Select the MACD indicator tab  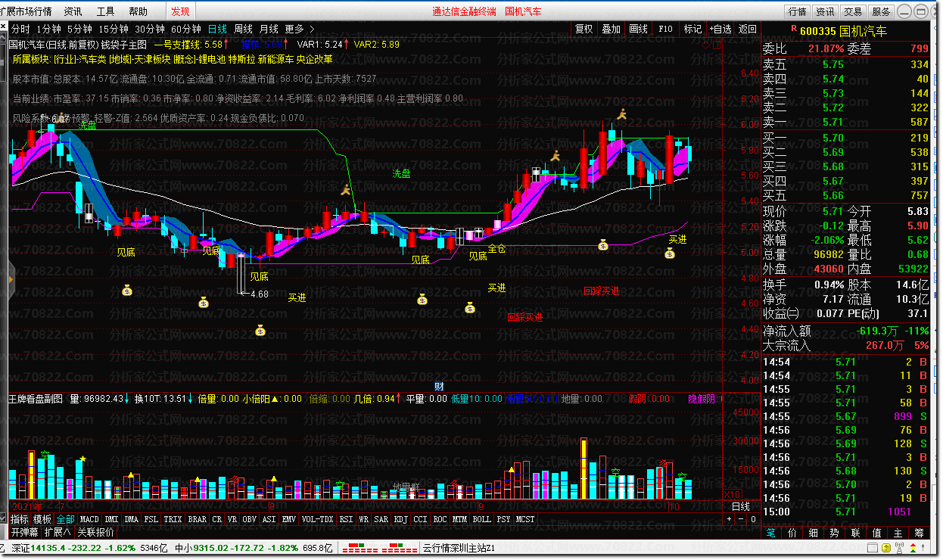click(89, 519)
